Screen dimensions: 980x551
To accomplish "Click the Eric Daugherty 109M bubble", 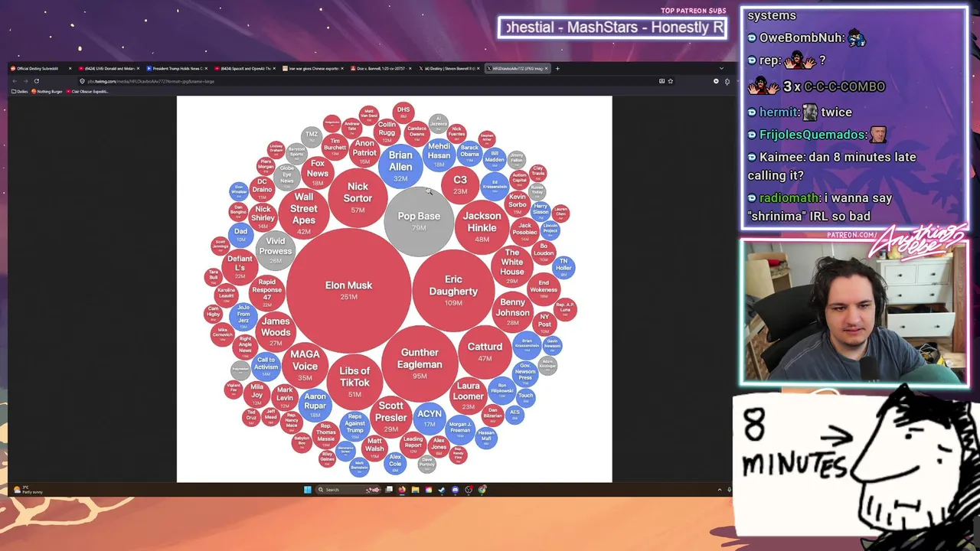I will coord(453,291).
